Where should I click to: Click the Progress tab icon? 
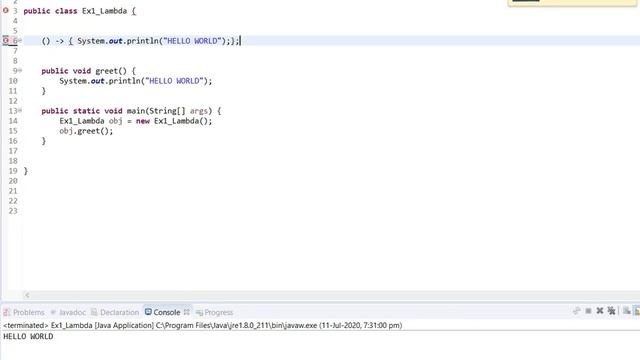pos(199,313)
